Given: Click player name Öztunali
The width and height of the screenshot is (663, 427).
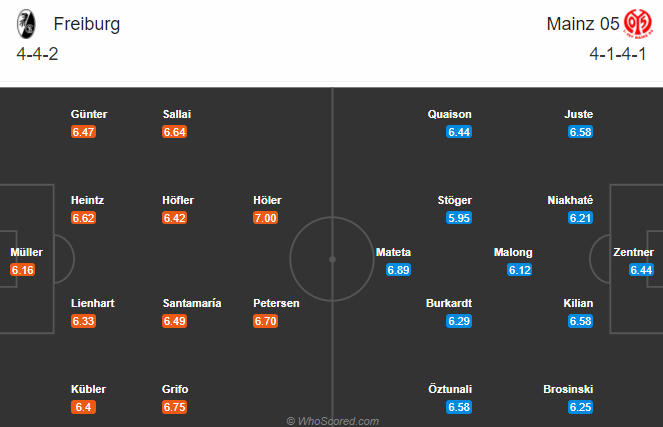Looking at the screenshot, I should tap(450, 389).
